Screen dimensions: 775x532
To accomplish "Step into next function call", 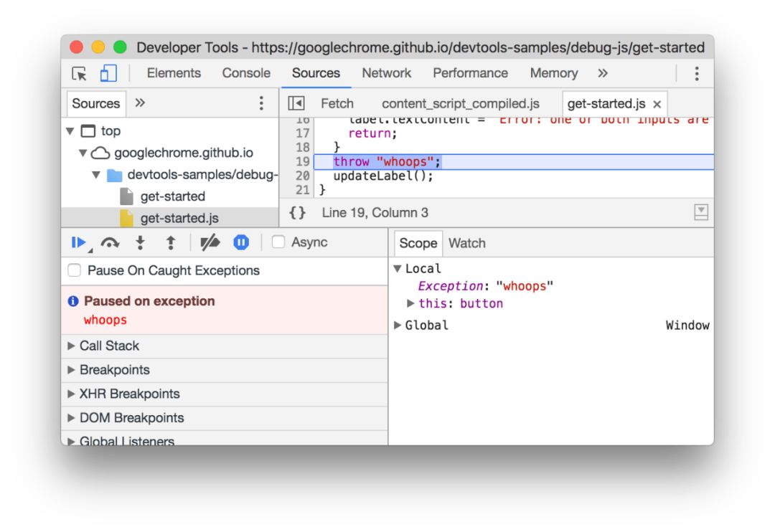I will [141, 243].
